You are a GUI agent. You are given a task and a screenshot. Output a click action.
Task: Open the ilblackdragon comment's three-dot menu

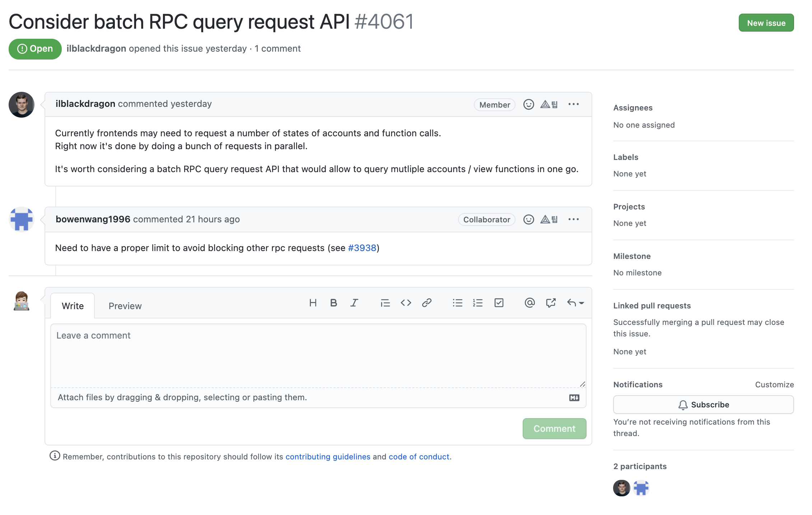573,104
